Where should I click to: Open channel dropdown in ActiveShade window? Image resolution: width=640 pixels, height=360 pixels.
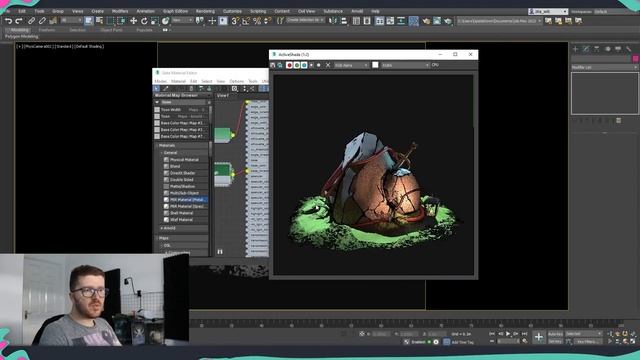[x=351, y=65]
